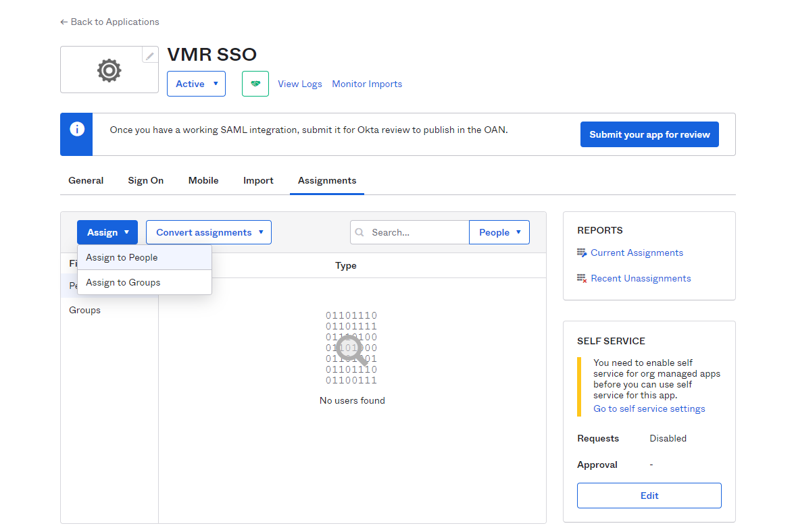Choose Assign to People menu option
The width and height of the screenshot is (794, 532).
point(122,257)
